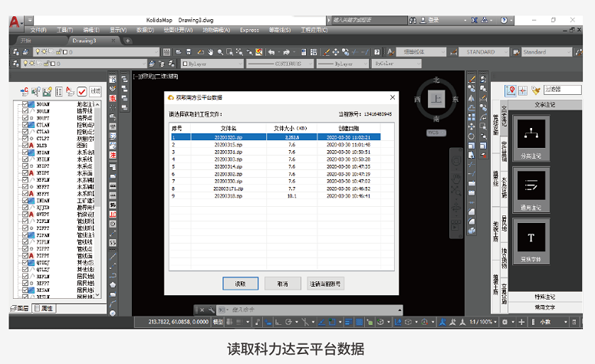Click the Zoom Window icon
Image resolution: width=595 pixels, height=364 pixels.
point(229,52)
